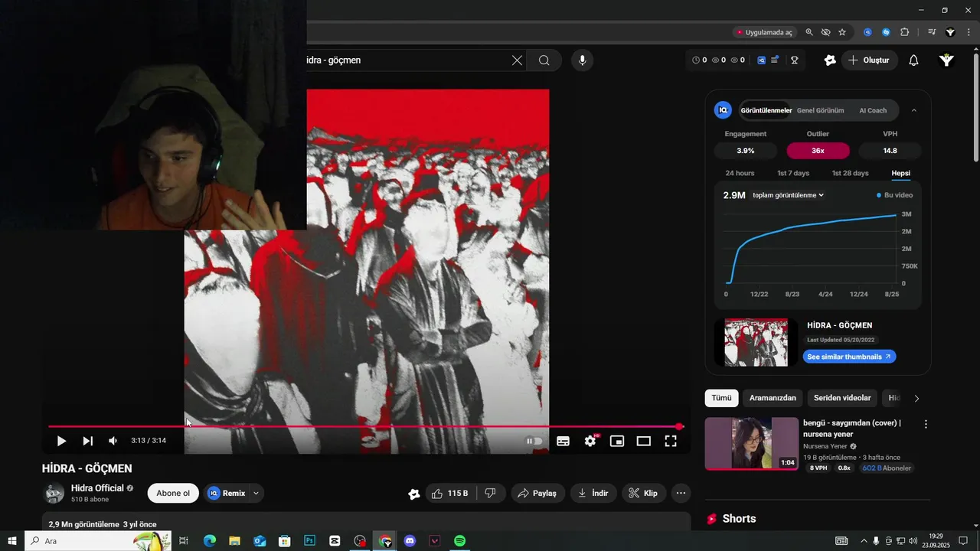Click the Play button in the video player
This screenshot has width=980, height=551.
pyautogui.click(x=61, y=441)
